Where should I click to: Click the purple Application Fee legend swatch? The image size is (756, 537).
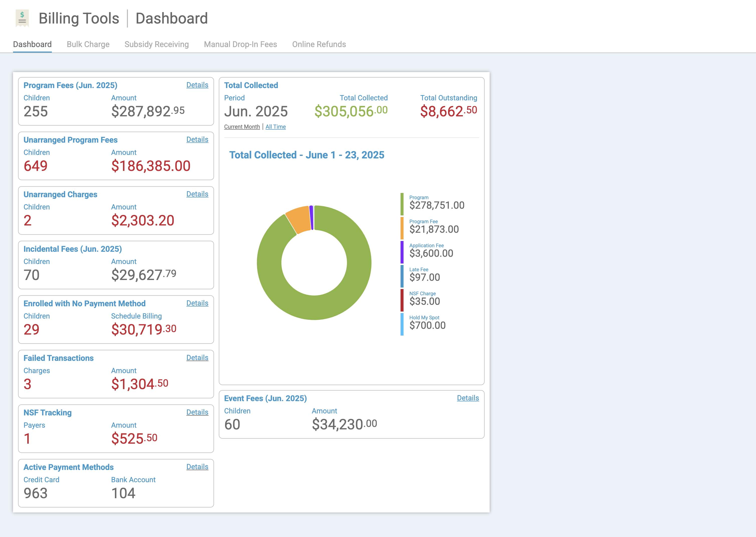pyautogui.click(x=402, y=252)
